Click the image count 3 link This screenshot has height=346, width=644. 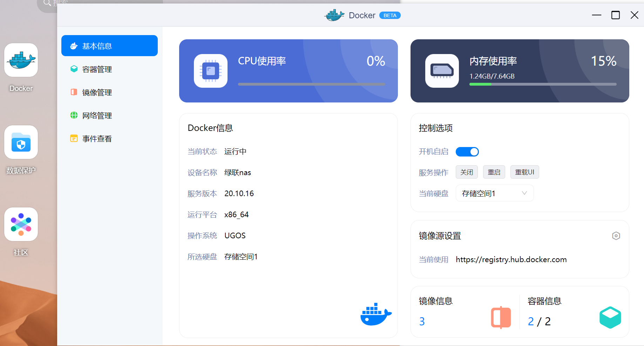coord(422,321)
